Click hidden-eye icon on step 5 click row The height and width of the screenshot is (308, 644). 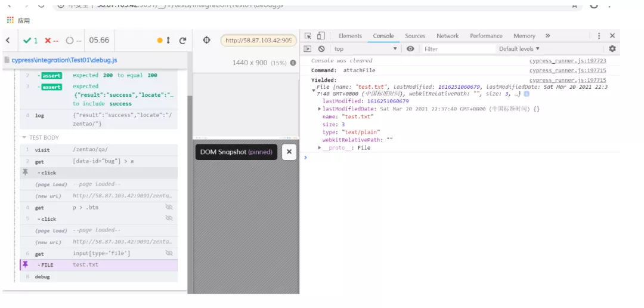point(169,217)
